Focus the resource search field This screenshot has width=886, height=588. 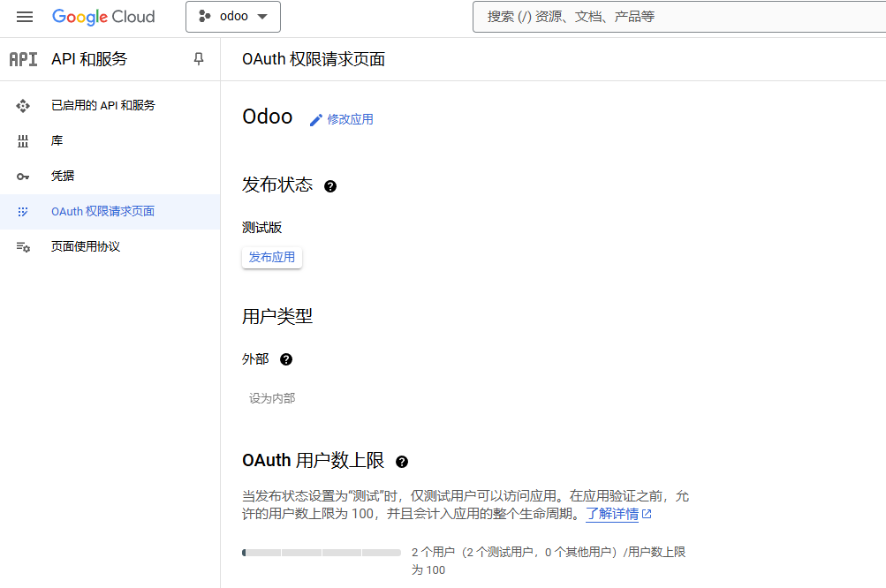pos(679,17)
